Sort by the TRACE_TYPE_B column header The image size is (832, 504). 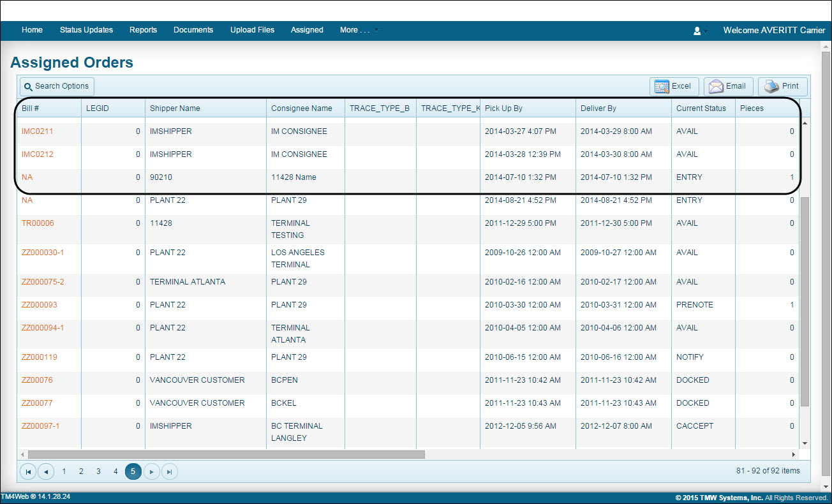(x=381, y=108)
